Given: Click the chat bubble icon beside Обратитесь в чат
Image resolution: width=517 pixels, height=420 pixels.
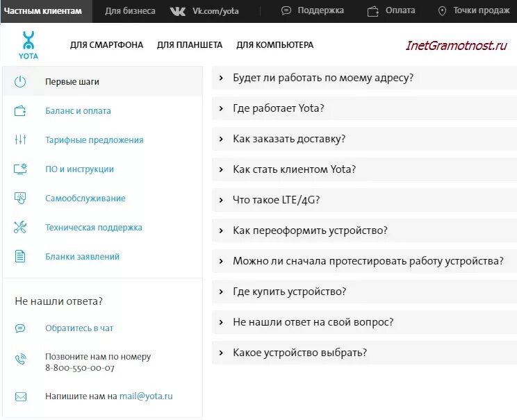Looking at the screenshot, I should click(20, 328).
